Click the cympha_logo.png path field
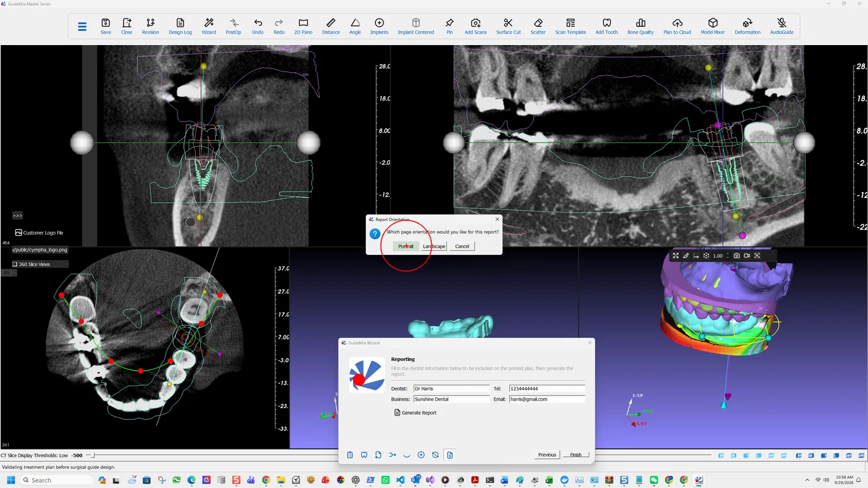The height and width of the screenshot is (488, 868). tap(40, 250)
